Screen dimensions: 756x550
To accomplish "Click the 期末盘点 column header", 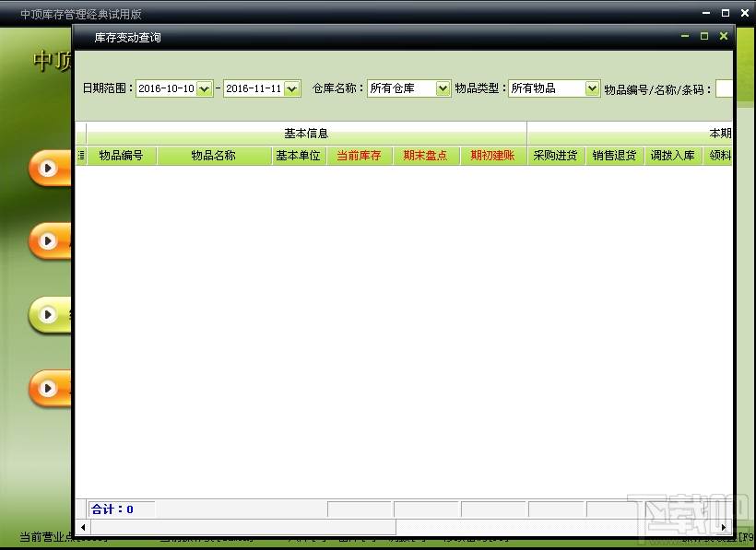I will 426,155.
